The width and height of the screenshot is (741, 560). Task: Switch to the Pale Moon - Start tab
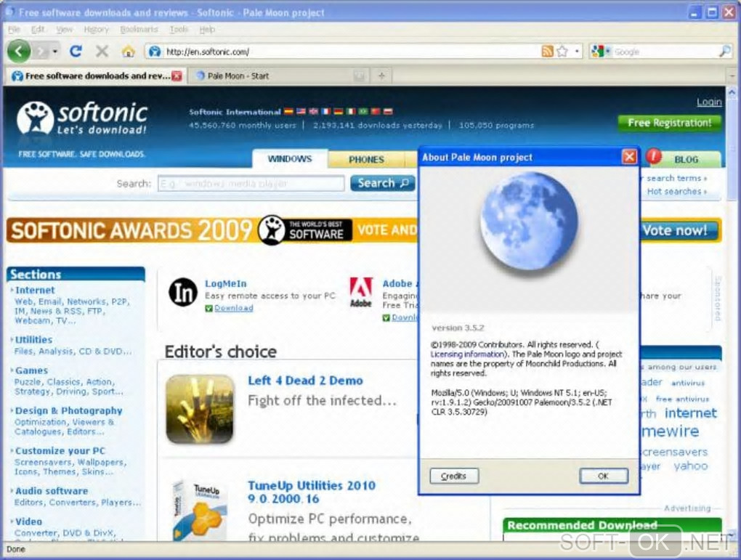[279, 76]
